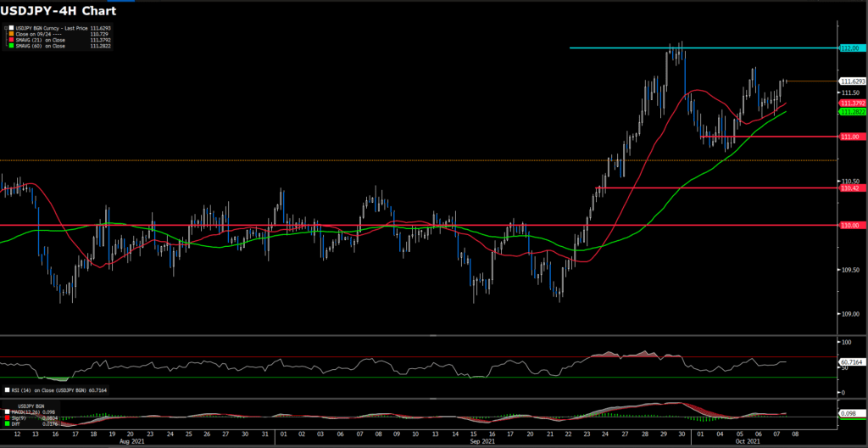Select the 'SMAVG (21) on Close' legend label
Image resolution: width=868 pixels, height=448 pixels.
[41, 40]
